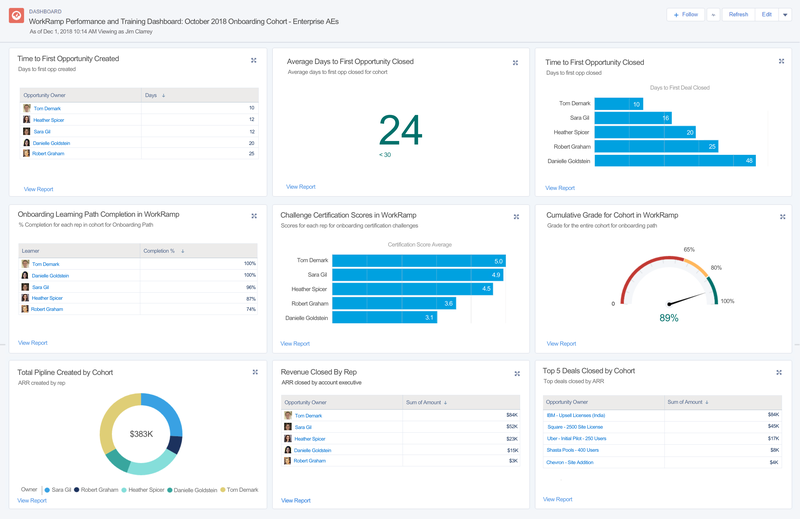Sort by the Days column arrow
The width and height of the screenshot is (800, 519).
click(163, 95)
